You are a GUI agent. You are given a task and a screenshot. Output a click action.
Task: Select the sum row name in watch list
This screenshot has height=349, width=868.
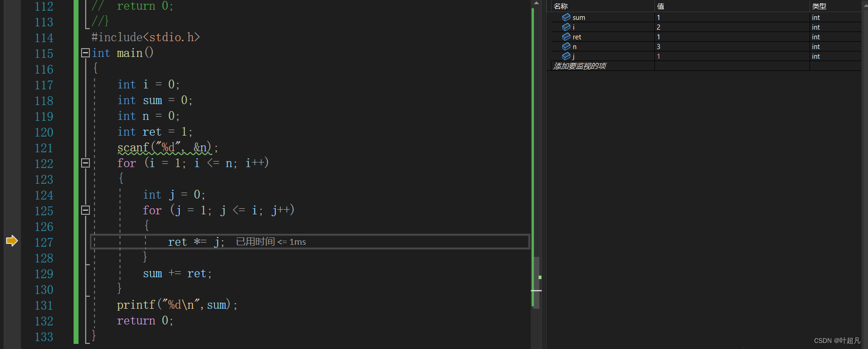pos(579,18)
